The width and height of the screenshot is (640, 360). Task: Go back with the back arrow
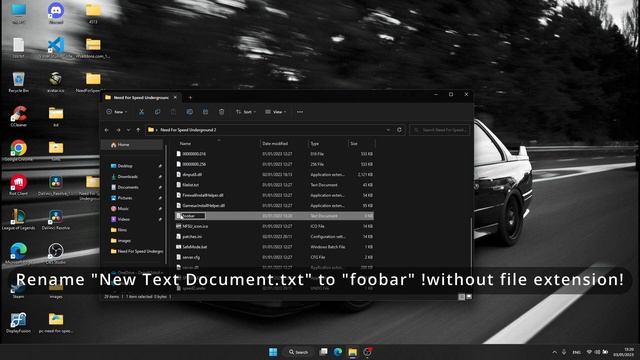click(107, 130)
